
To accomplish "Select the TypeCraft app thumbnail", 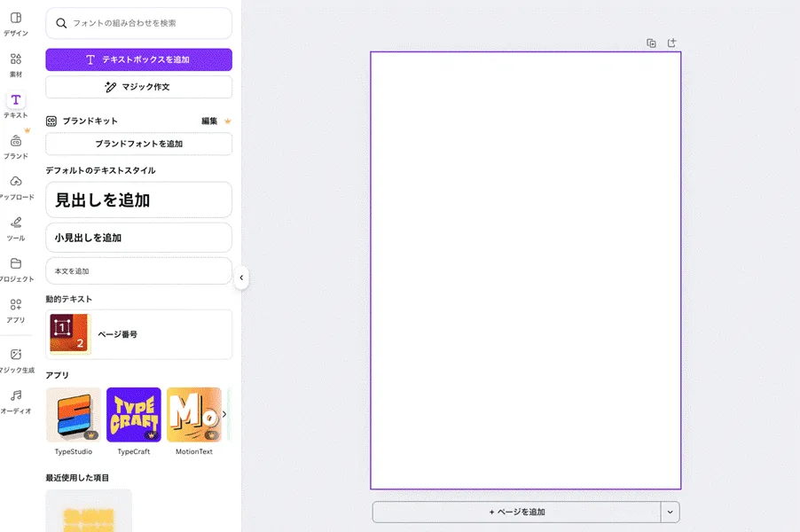I will pos(133,415).
